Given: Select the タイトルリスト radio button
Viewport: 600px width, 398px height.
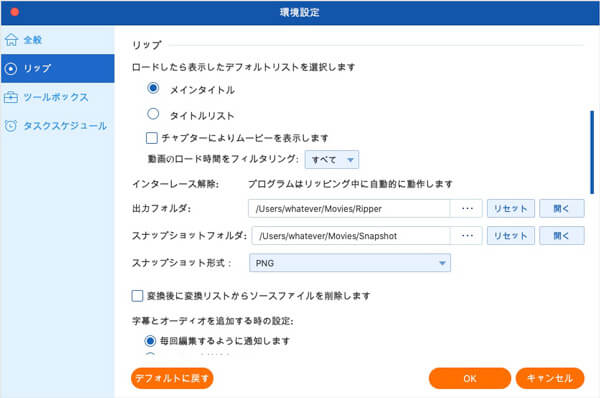Looking at the screenshot, I should (153, 114).
